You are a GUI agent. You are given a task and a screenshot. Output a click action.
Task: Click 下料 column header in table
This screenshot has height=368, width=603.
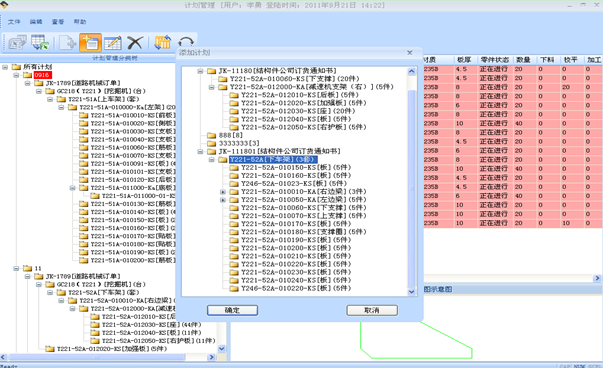[x=547, y=60]
